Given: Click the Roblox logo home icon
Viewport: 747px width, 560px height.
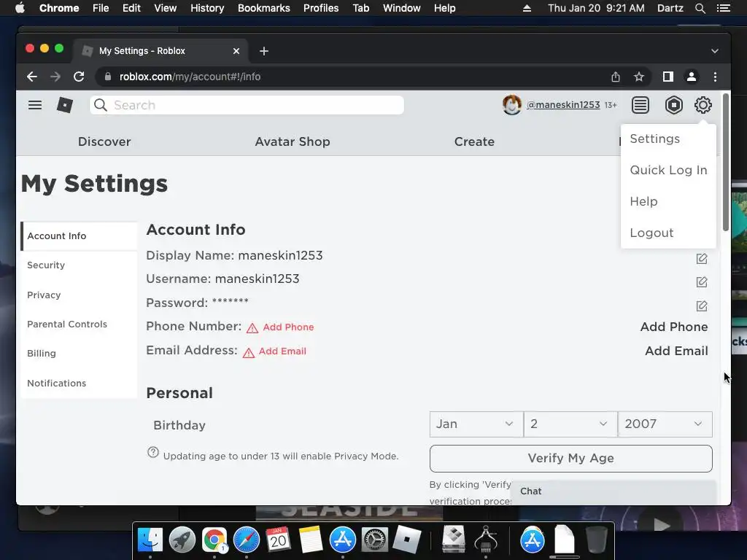Looking at the screenshot, I should click(x=65, y=105).
